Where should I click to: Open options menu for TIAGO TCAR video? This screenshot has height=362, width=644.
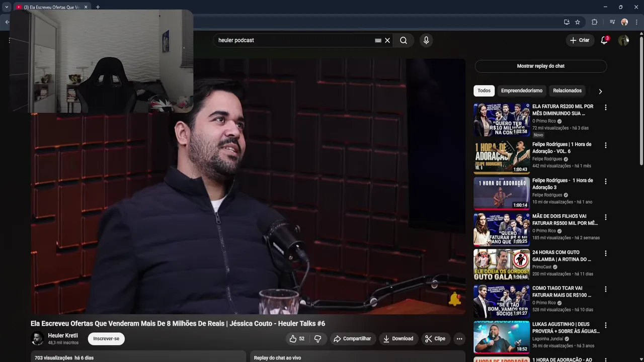point(606,289)
